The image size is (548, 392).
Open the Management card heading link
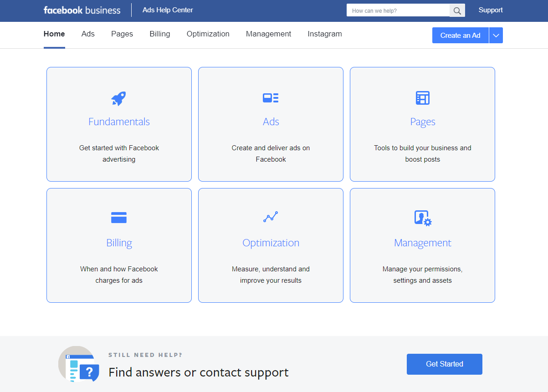[423, 243]
